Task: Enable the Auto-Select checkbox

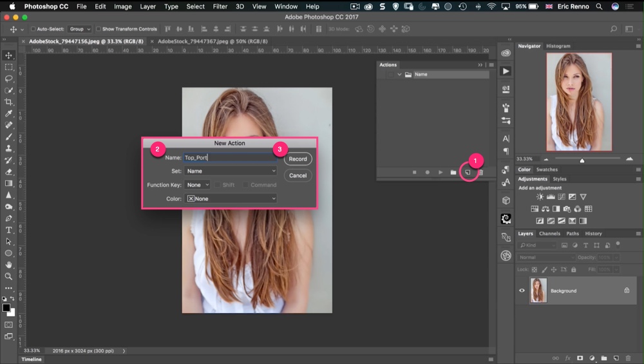Action: click(33, 29)
